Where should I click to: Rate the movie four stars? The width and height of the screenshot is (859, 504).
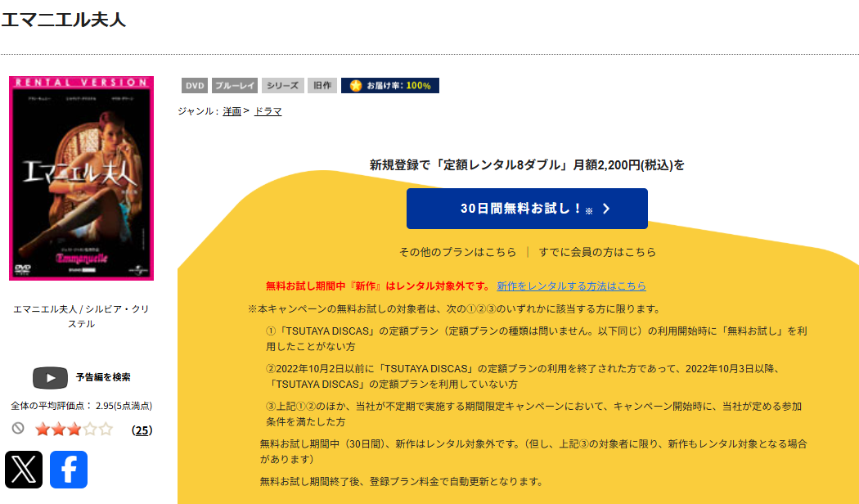click(90, 430)
